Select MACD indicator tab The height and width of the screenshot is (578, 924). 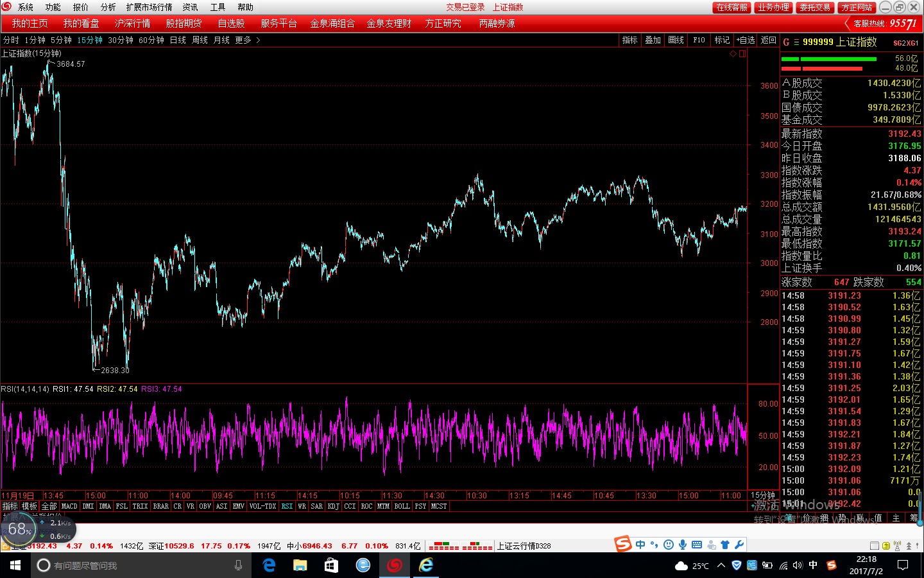(69, 506)
